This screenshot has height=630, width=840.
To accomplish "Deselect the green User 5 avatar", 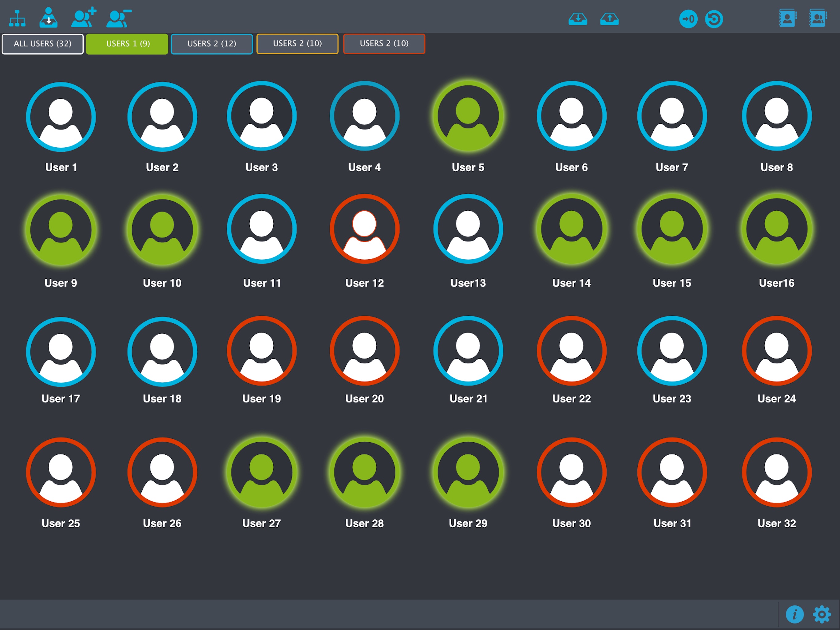I will pyautogui.click(x=468, y=116).
